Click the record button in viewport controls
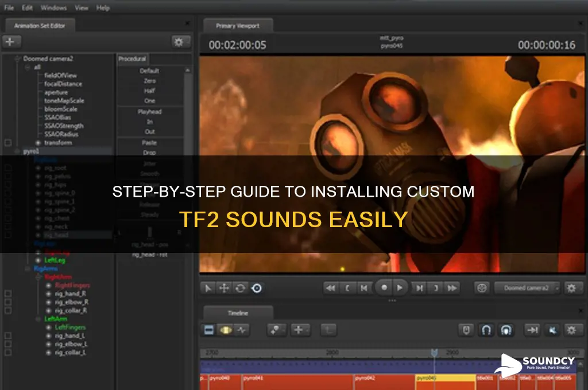This screenshot has height=390, width=588. point(384,288)
